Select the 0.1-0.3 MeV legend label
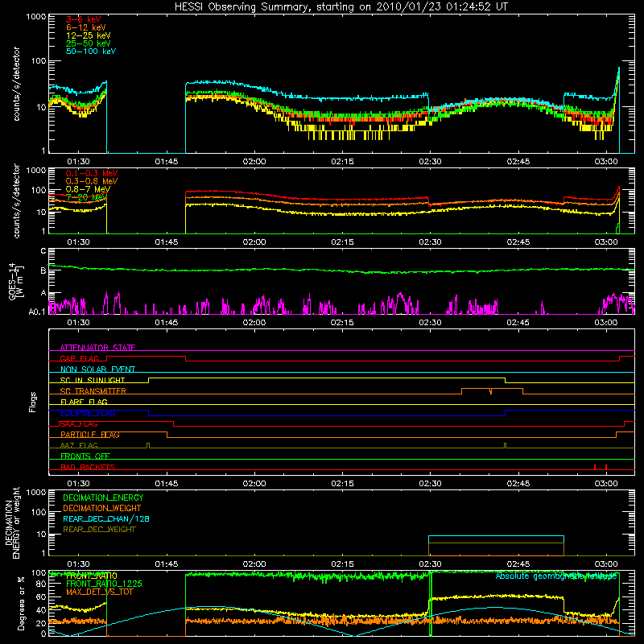644x644 pixels. click(x=92, y=173)
